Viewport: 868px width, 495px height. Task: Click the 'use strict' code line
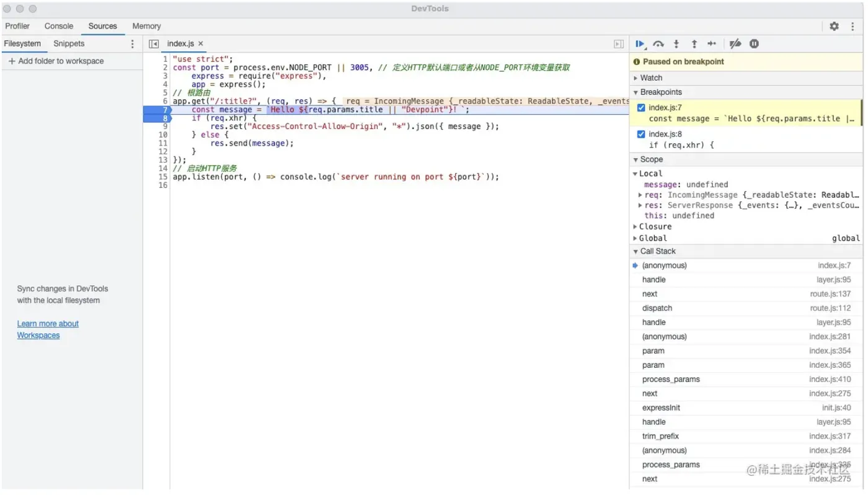pyautogui.click(x=203, y=59)
